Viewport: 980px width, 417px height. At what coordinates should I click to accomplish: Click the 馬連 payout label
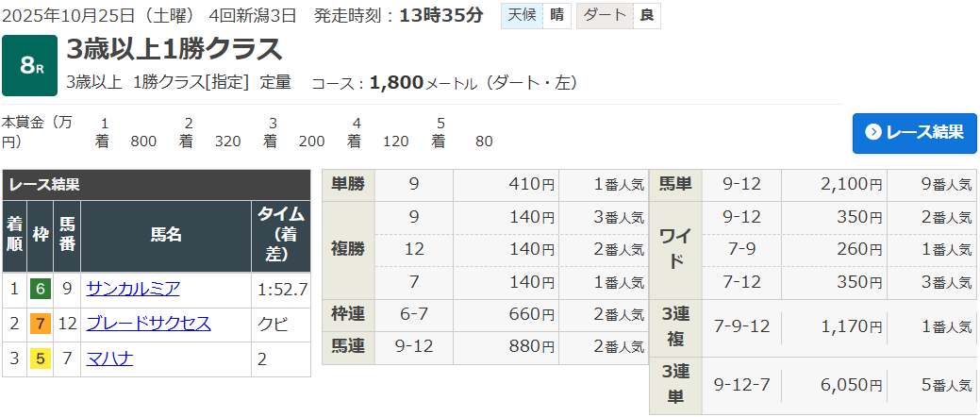point(348,347)
